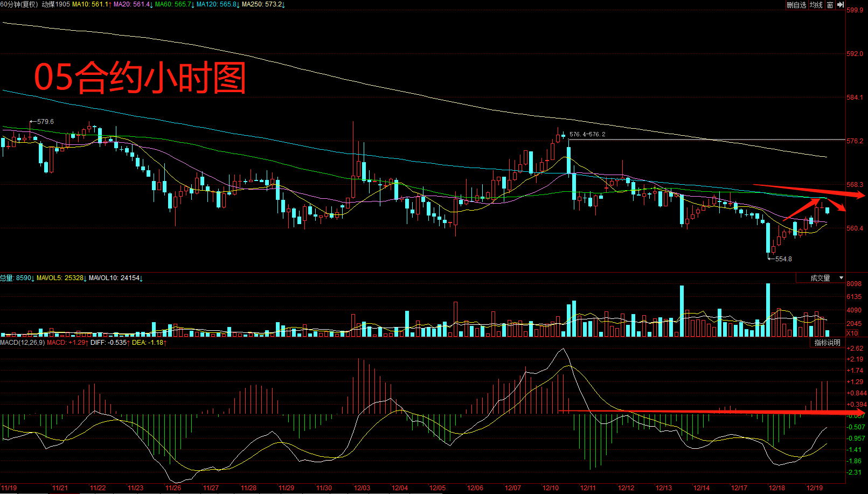The height and width of the screenshot is (494, 868).
Task: Toggle the 均线 moving averages button
Action: tap(816, 5)
